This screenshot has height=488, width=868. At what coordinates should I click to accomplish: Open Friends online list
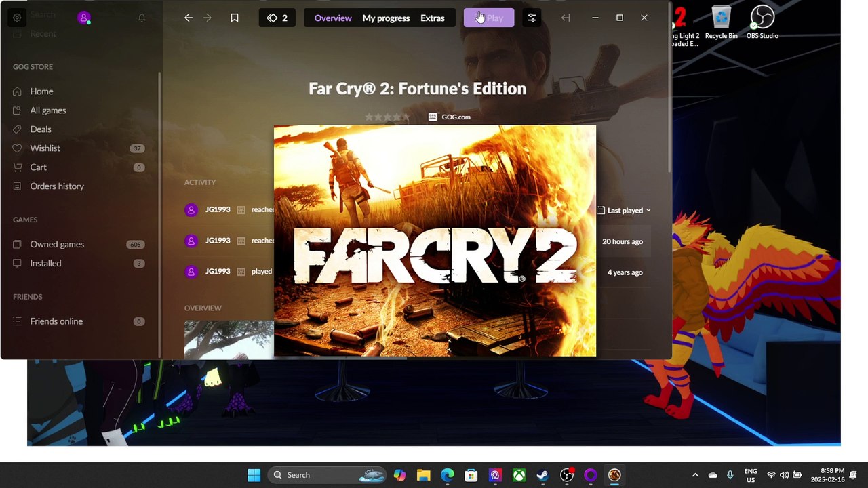(79, 321)
